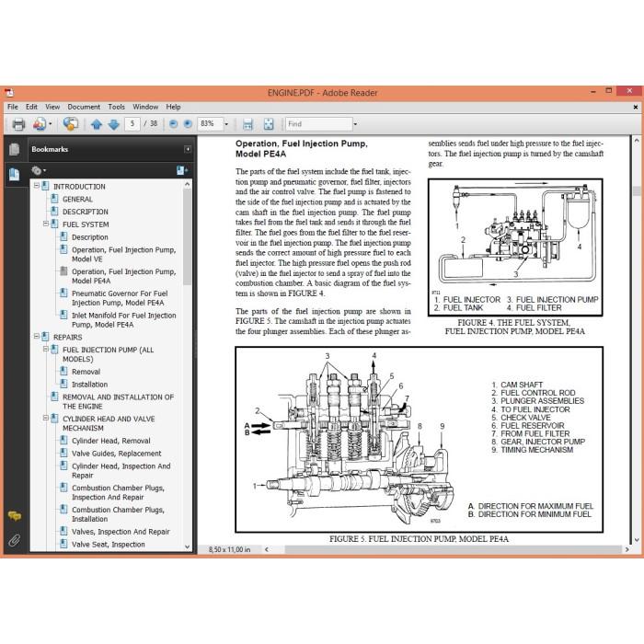Image resolution: width=644 pixels, height=644 pixels.
Task: Open the Bookmarks panel icon
Action: 14,174
